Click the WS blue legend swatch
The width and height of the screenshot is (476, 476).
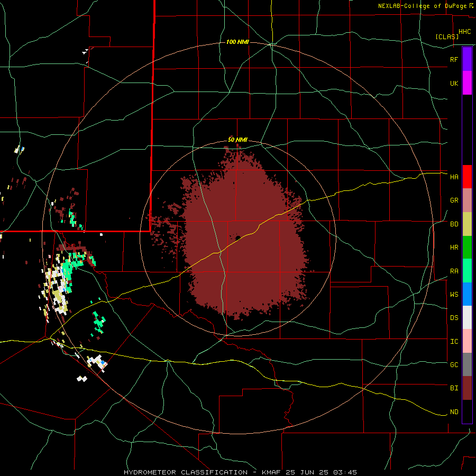coord(467,294)
